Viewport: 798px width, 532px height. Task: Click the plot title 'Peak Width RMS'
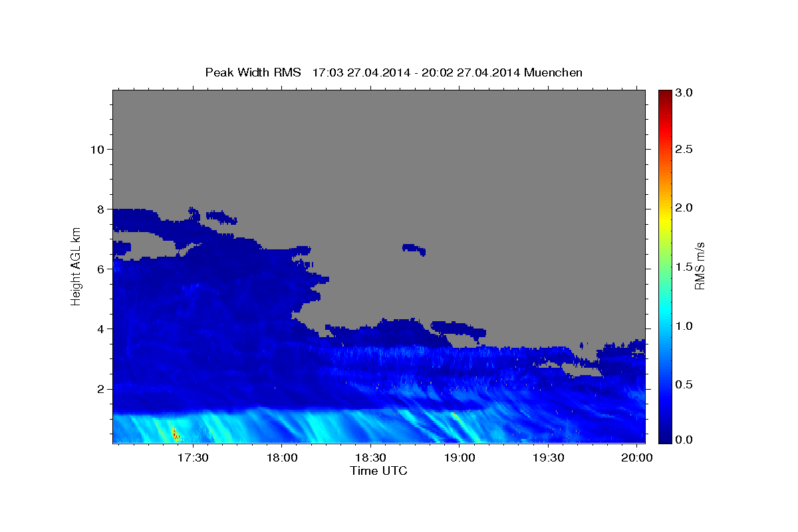tap(253, 72)
